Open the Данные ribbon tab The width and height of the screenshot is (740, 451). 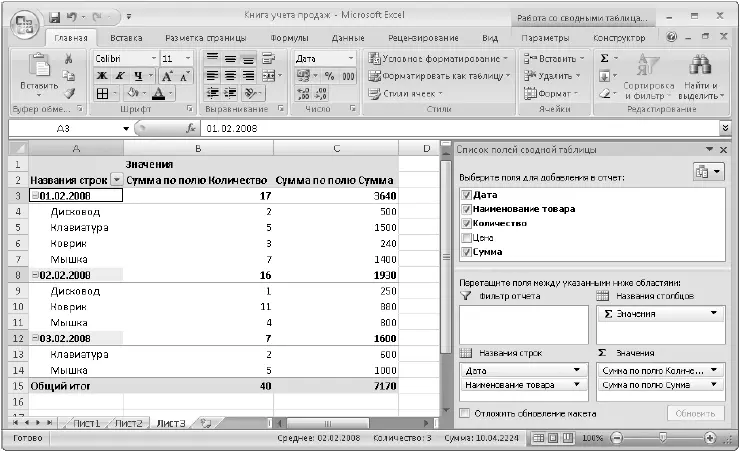348,38
